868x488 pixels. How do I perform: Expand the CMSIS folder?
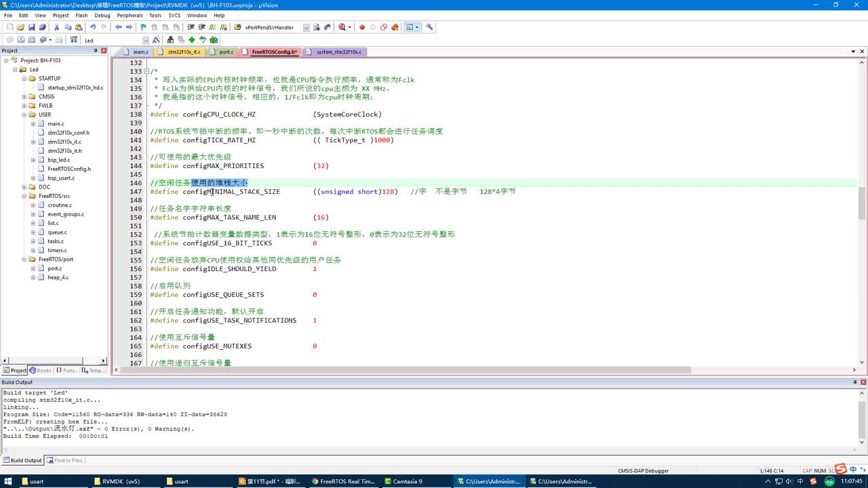[24, 97]
